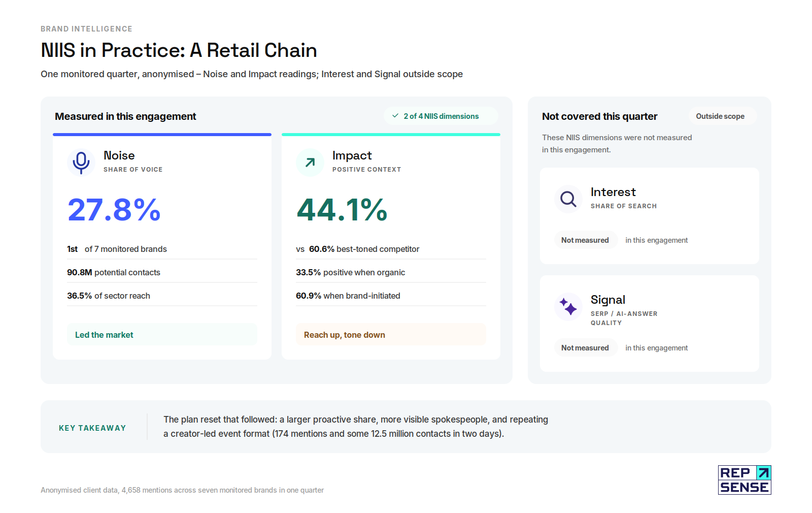
Task: Click the teal bar above Impact card
Action: point(391,135)
